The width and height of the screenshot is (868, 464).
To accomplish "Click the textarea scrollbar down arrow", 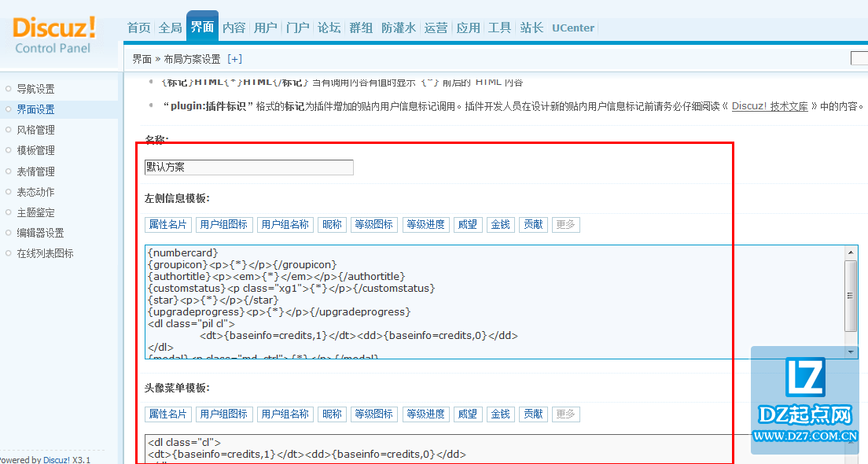I will pyautogui.click(x=851, y=352).
